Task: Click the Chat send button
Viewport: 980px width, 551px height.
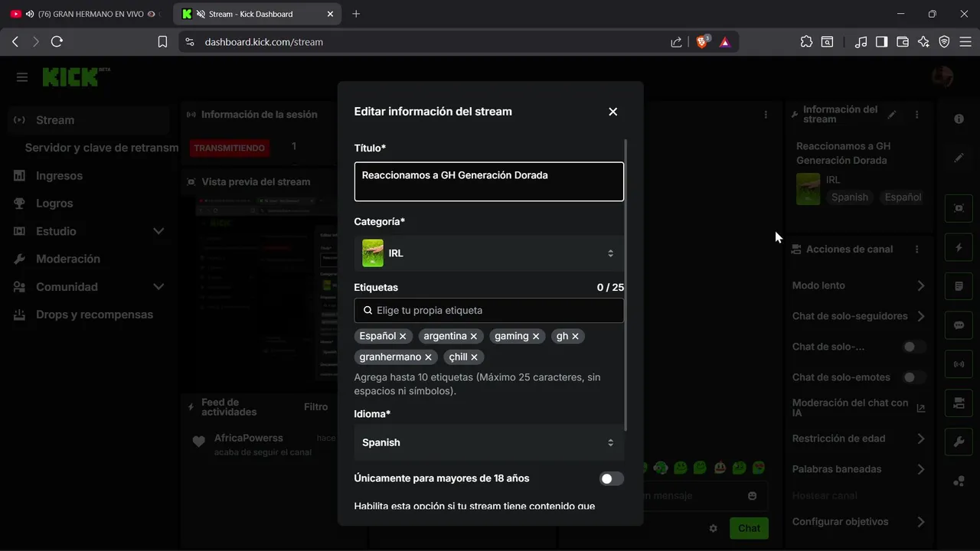Action: [x=749, y=528]
